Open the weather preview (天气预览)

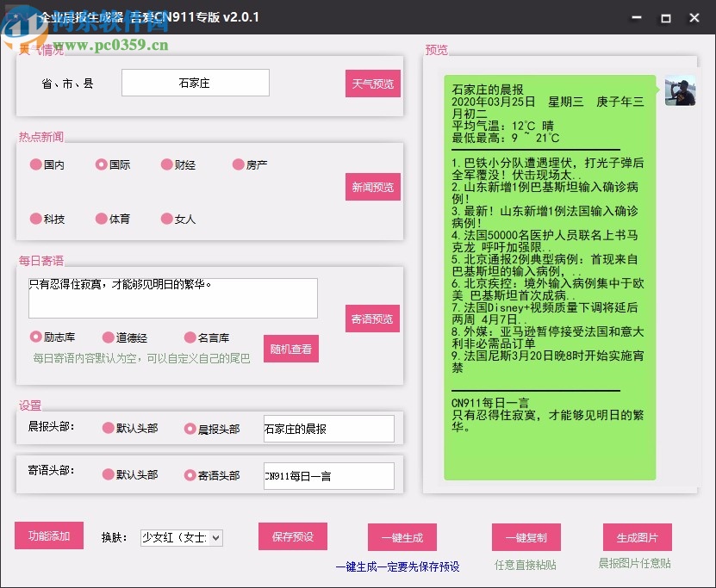coord(372,83)
